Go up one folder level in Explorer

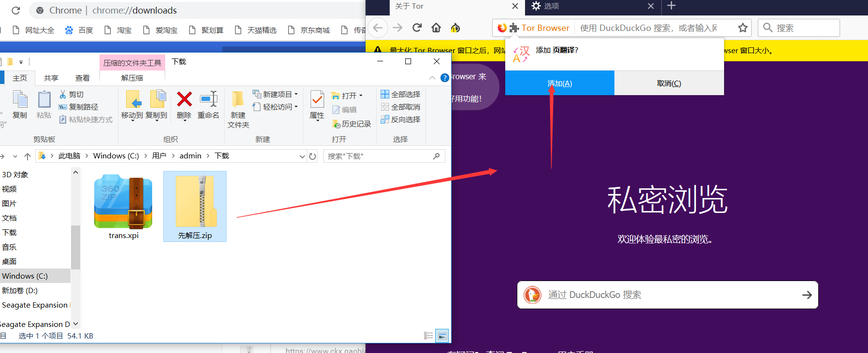(28, 156)
